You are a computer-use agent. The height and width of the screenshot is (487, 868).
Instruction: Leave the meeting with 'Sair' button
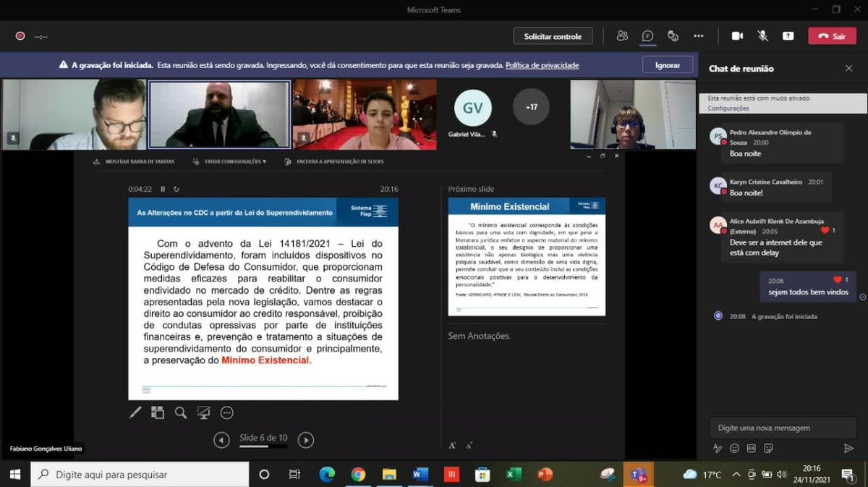point(832,36)
